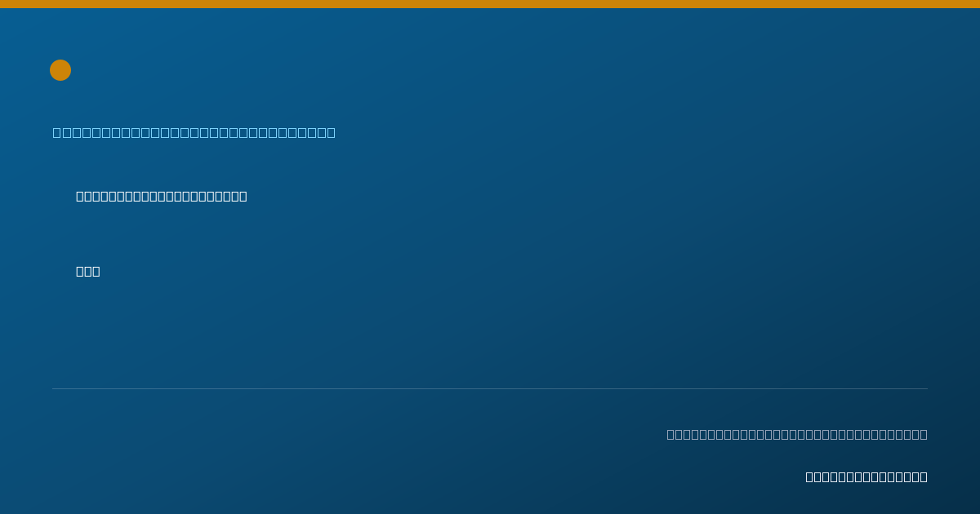Click last glyph box of gray footer line
Viewport: 980px width, 514px height.
coord(924,434)
